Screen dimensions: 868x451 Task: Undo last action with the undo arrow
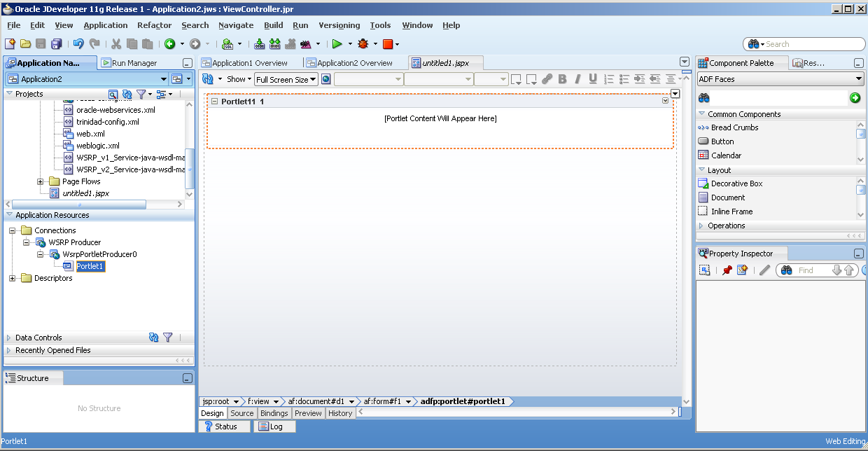click(x=78, y=44)
